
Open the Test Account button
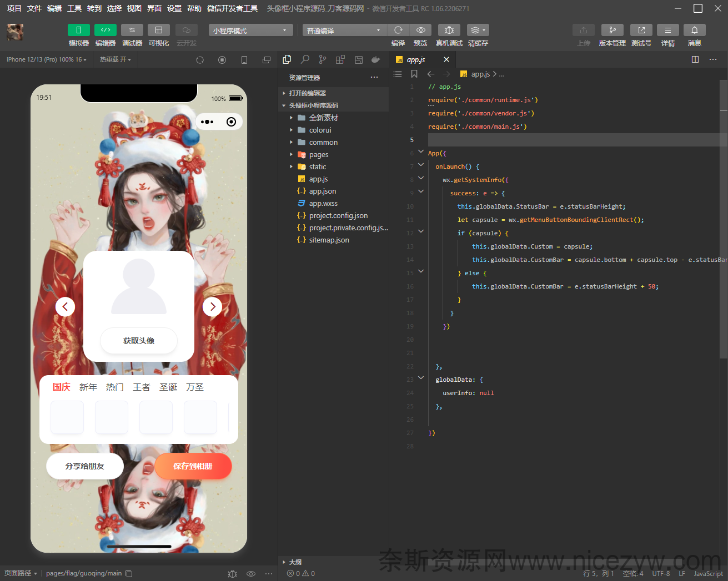641,30
